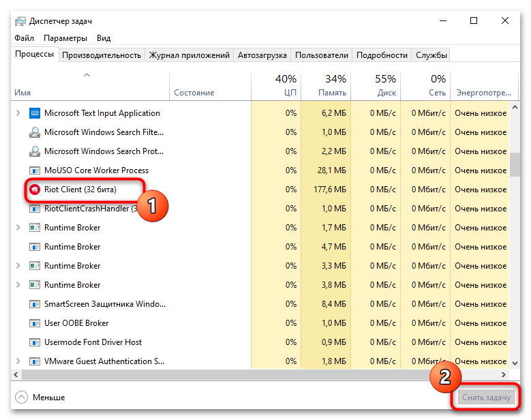Screen dimensions: 531x420
Task: Maximize the Диспетчер задач window
Action: coord(474,20)
